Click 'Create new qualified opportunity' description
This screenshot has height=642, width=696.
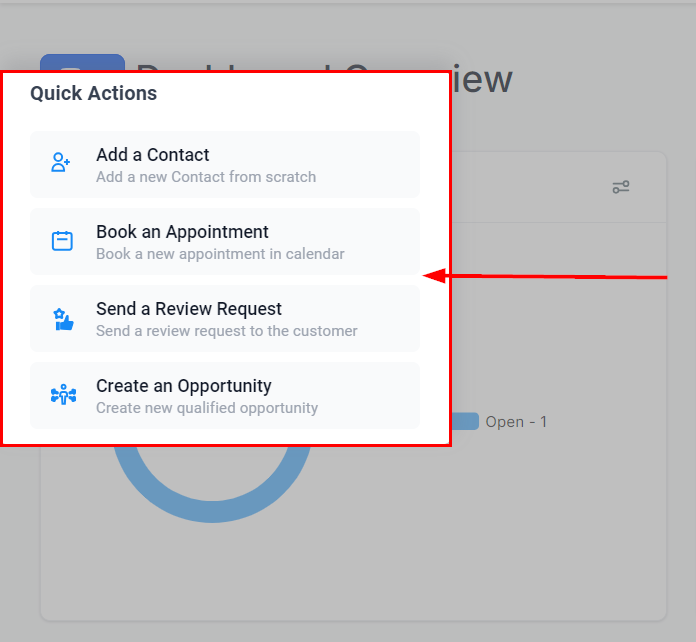coord(207,408)
